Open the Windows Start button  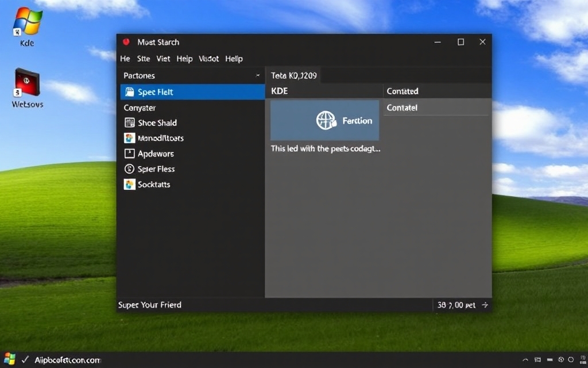pos(9,359)
